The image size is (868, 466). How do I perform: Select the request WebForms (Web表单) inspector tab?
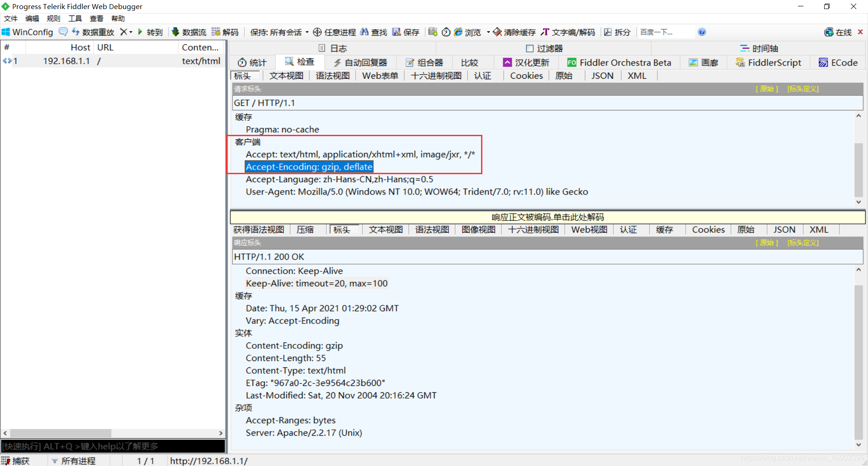380,76
